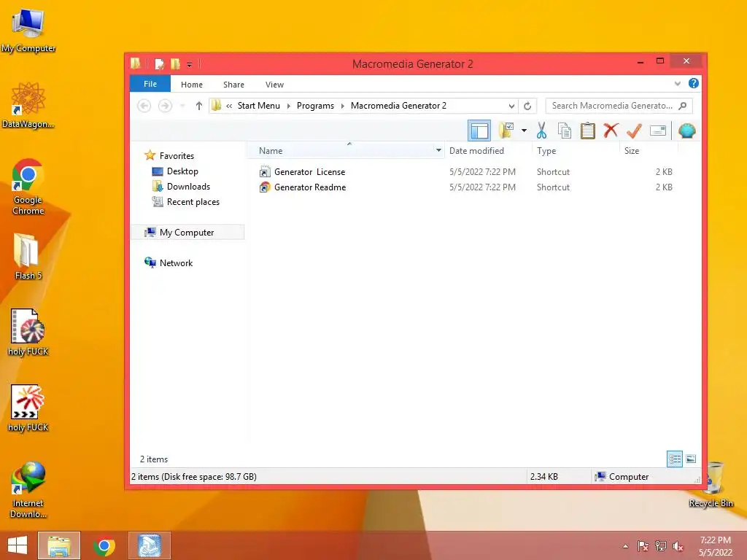
Task: Open Explorer help question mark icon
Action: coord(694,83)
